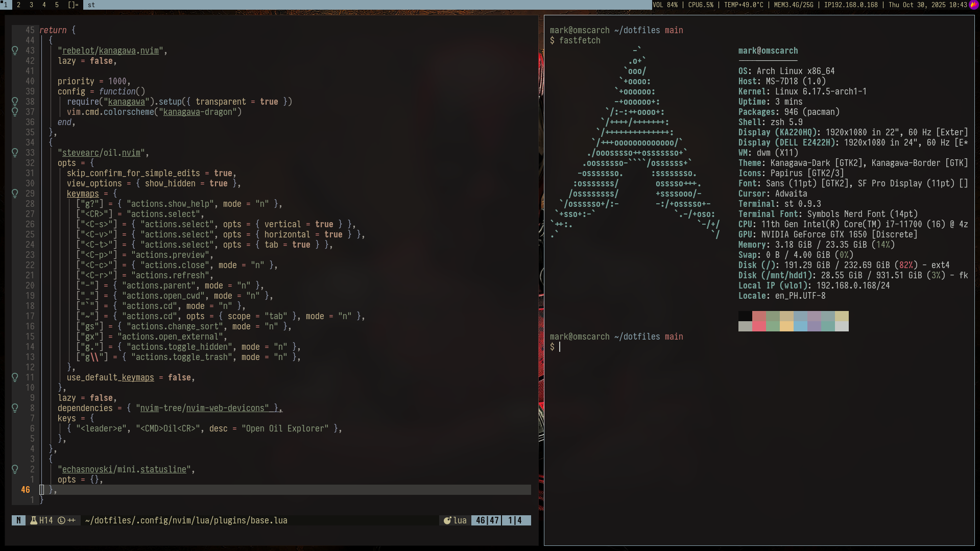Click the lightbulb next to echasnovski/mini.statusline

(15, 469)
